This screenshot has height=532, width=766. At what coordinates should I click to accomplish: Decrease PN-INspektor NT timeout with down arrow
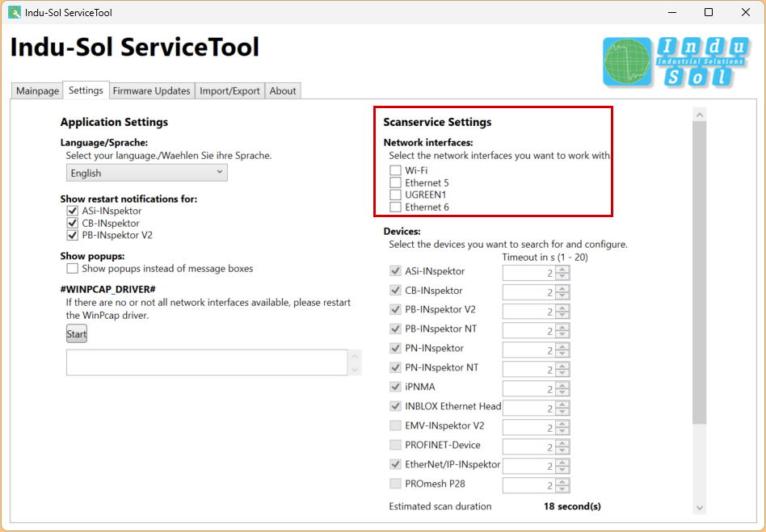point(562,373)
